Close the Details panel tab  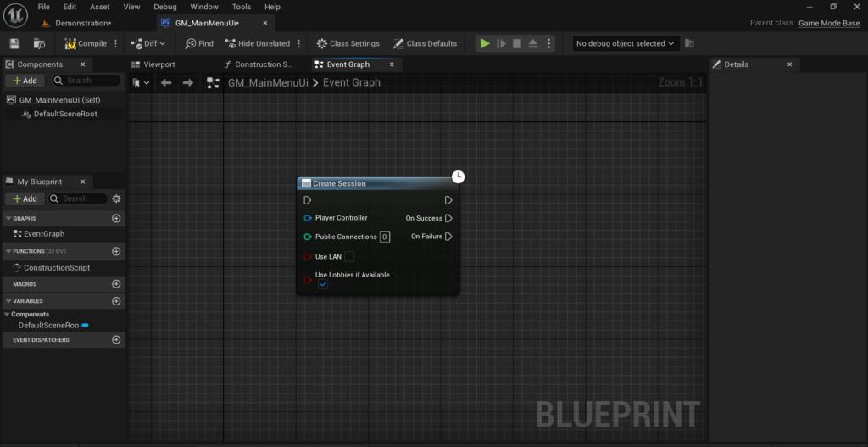pos(789,64)
